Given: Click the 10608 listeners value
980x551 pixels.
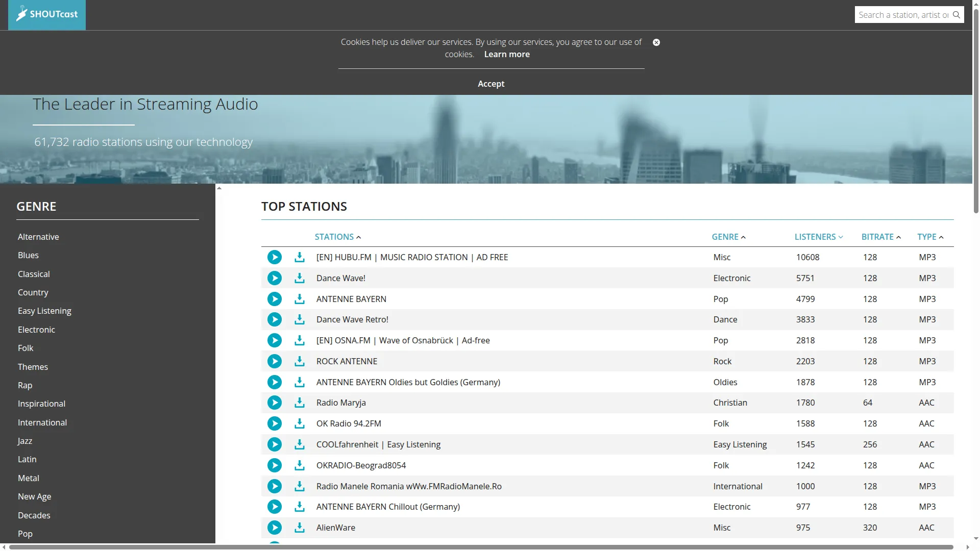Looking at the screenshot, I should pos(807,257).
